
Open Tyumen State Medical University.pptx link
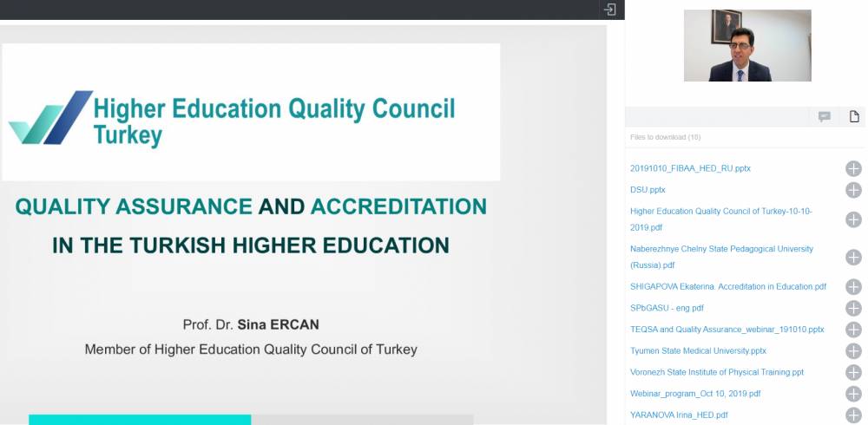point(698,351)
